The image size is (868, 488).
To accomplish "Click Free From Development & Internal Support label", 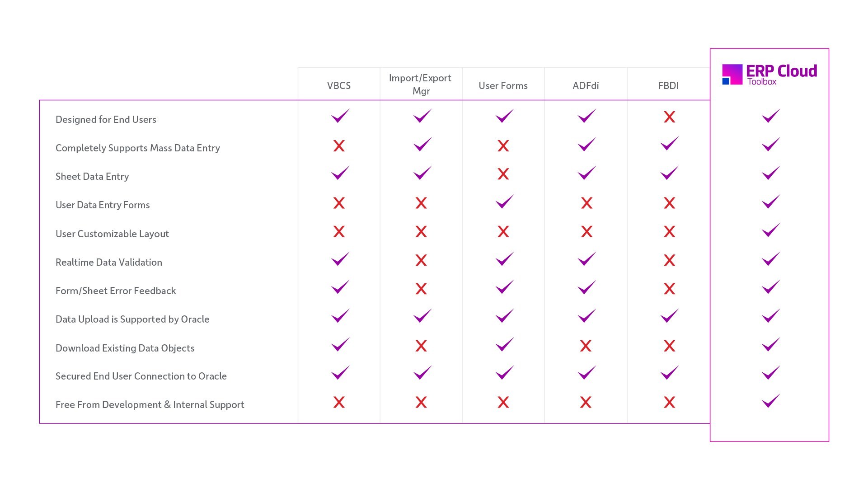I will pyautogui.click(x=150, y=405).
